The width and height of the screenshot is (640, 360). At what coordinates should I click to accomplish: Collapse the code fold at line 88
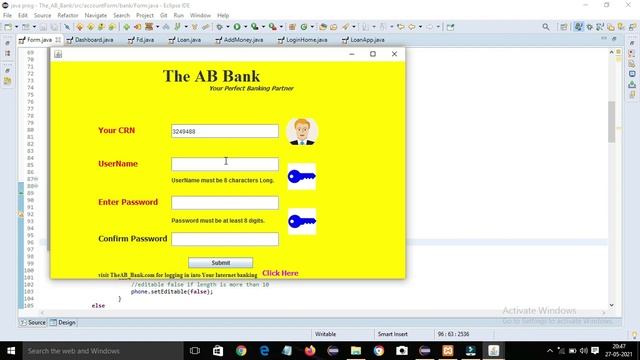(36, 186)
